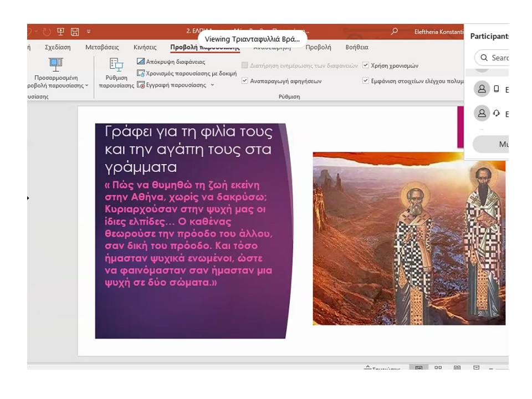Toggle Εμφάνιση στοιχείων ελέγχου πολυμέσων checkbox
The width and height of the screenshot is (532, 399).
point(366,81)
